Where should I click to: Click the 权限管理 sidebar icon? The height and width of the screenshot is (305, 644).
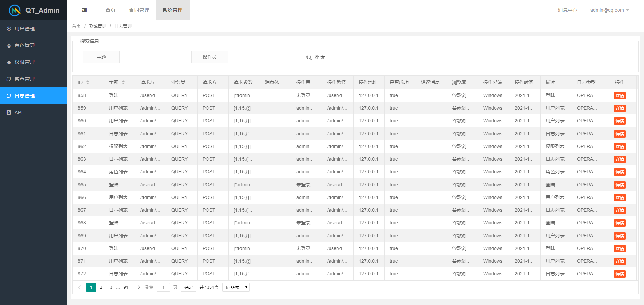pyautogui.click(x=9, y=62)
